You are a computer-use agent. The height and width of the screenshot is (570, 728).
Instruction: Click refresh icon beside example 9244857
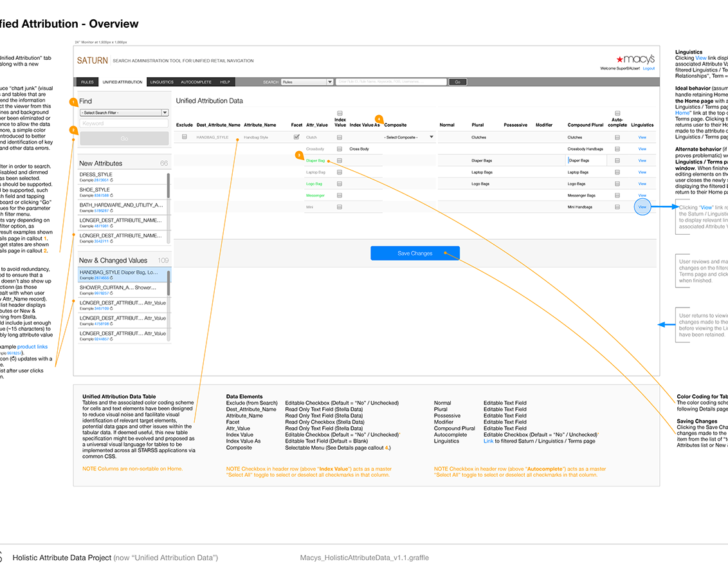[x=111, y=339]
